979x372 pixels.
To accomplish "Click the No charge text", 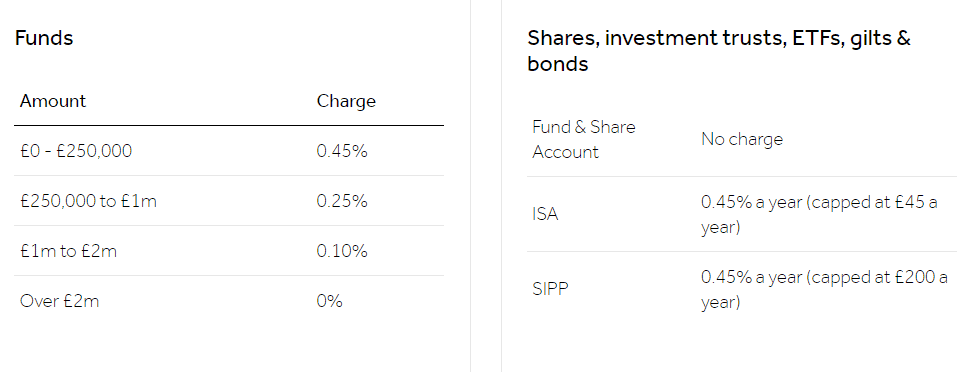I will pos(742,139).
